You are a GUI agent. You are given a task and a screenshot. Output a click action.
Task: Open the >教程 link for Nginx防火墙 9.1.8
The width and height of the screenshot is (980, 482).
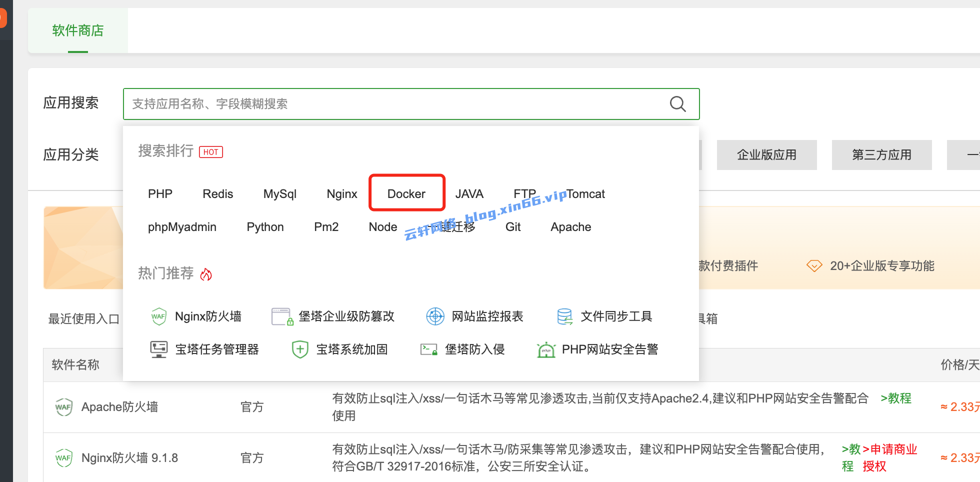[851, 458]
